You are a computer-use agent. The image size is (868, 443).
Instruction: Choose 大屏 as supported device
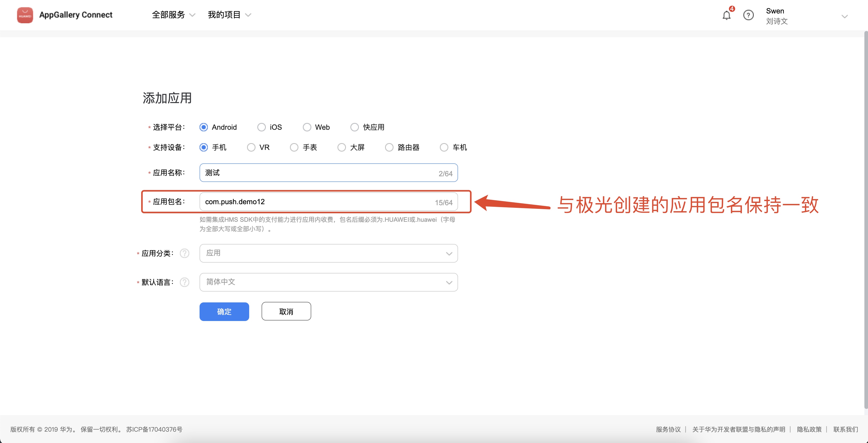coord(342,148)
